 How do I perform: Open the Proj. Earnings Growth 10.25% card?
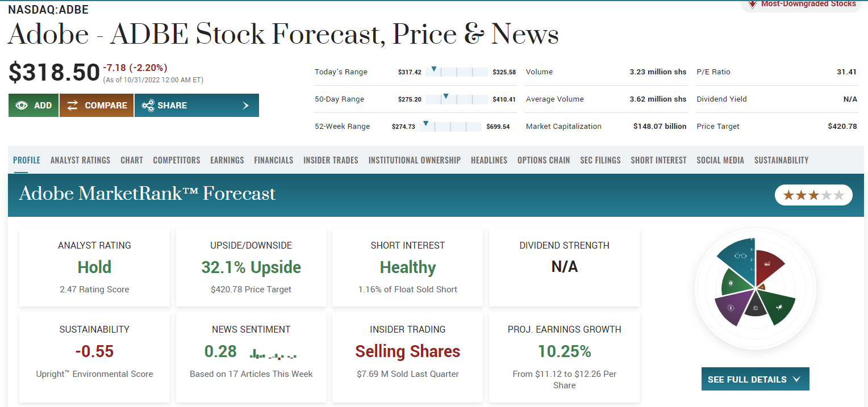[565, 357]
